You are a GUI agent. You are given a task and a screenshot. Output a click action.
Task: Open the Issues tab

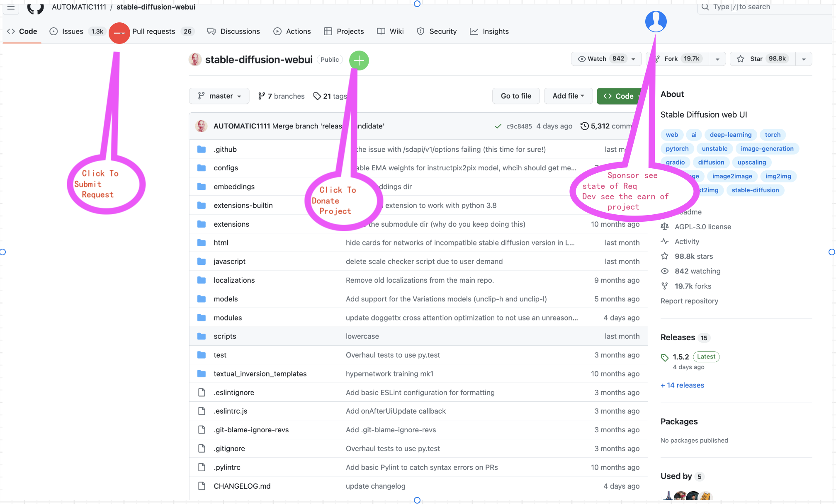[x=77, y=31]
